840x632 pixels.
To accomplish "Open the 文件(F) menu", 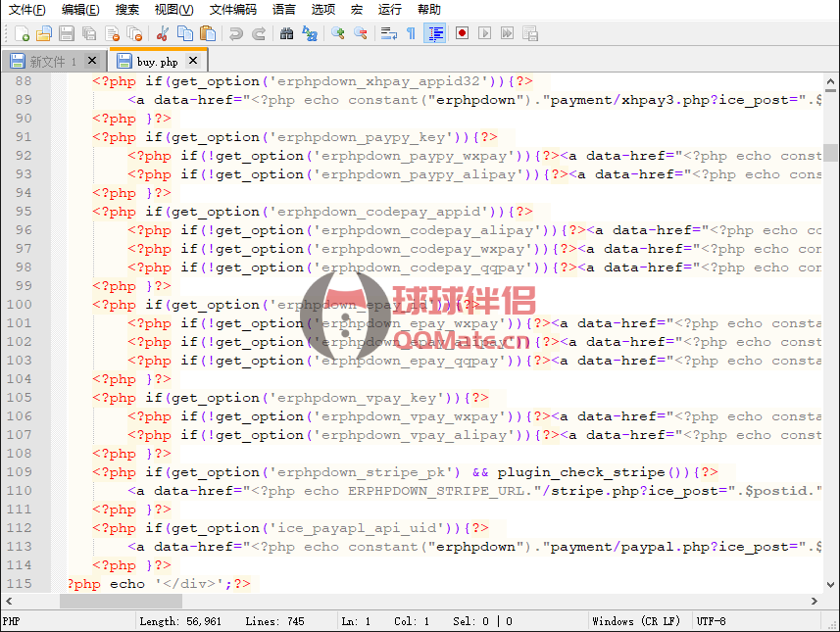I will [27, 10].
